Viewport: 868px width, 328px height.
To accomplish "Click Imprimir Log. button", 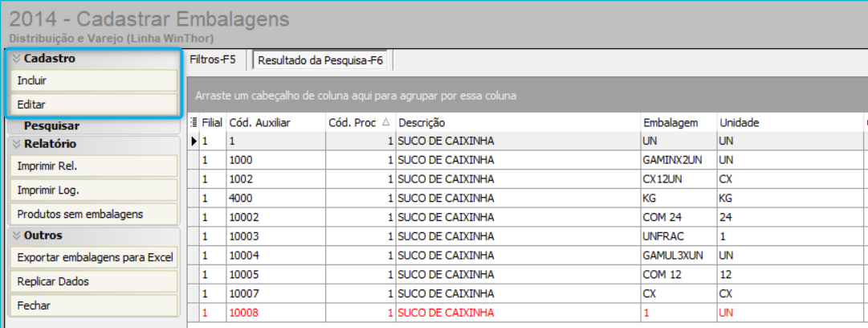I will point(94,191).
